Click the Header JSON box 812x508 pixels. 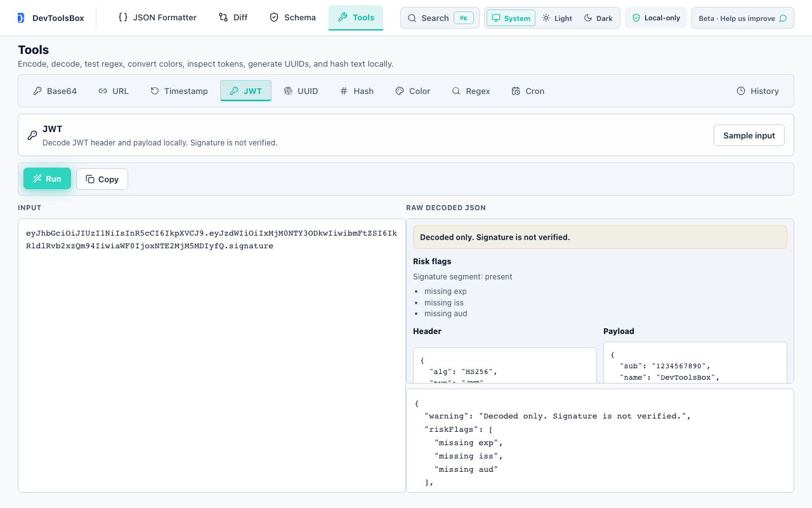[505, 365]
